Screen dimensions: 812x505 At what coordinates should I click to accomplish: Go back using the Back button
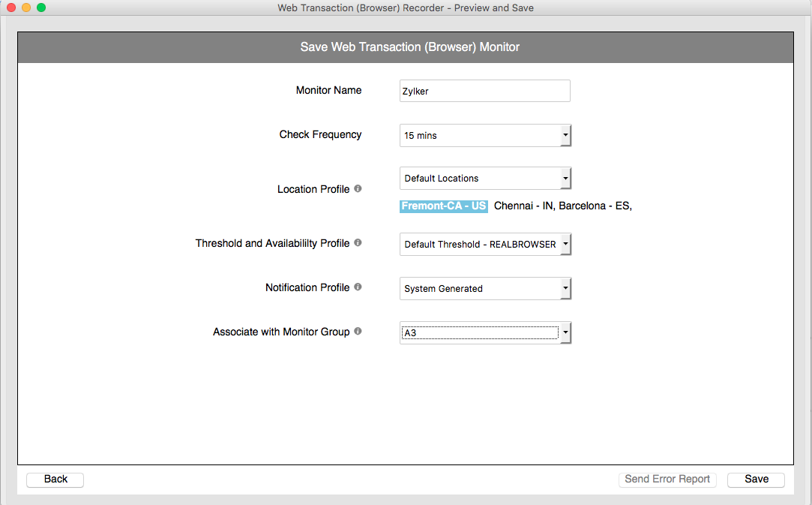tap(55, 479)
